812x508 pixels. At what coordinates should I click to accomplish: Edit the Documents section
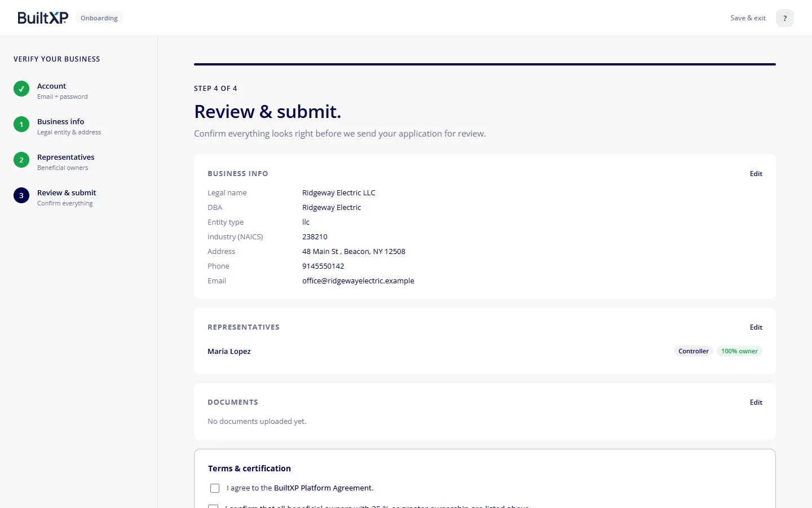(756, 402)
